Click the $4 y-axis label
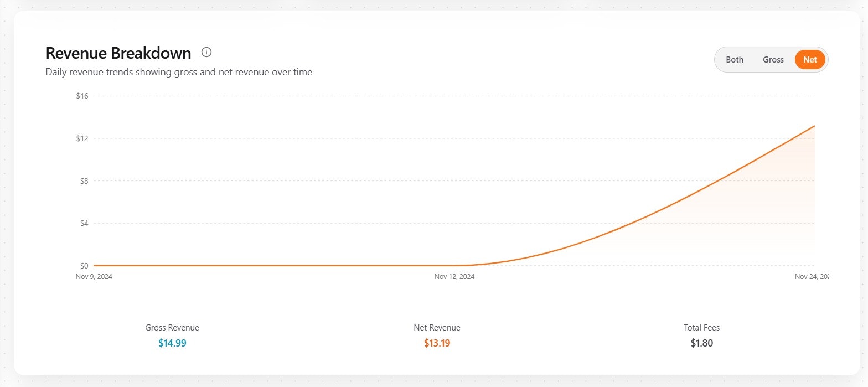 tap(84, 224)
